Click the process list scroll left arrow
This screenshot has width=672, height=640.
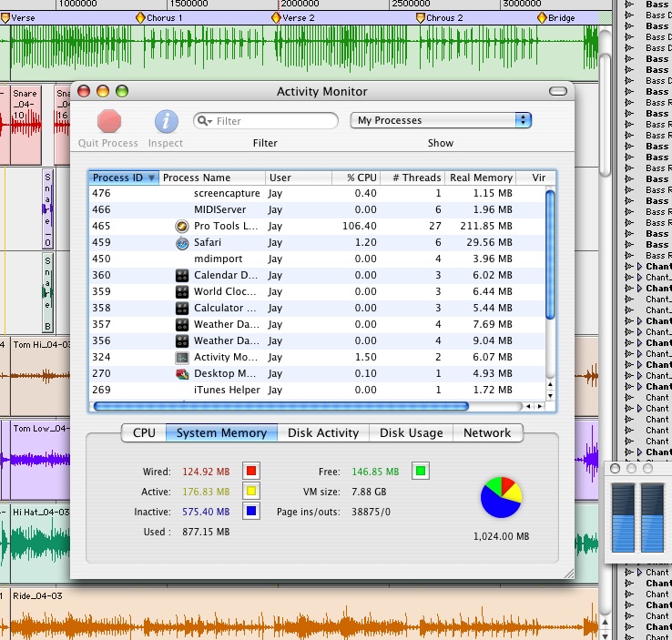coord(528,406)
